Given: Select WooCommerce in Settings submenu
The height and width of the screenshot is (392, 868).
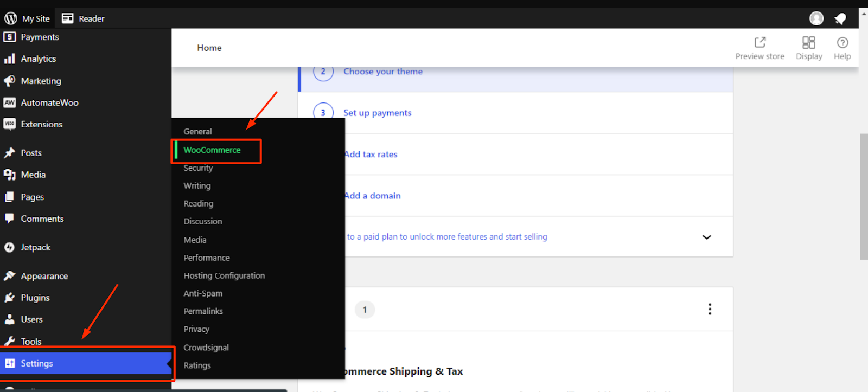Looking at the screenshot, I should 212,150.
